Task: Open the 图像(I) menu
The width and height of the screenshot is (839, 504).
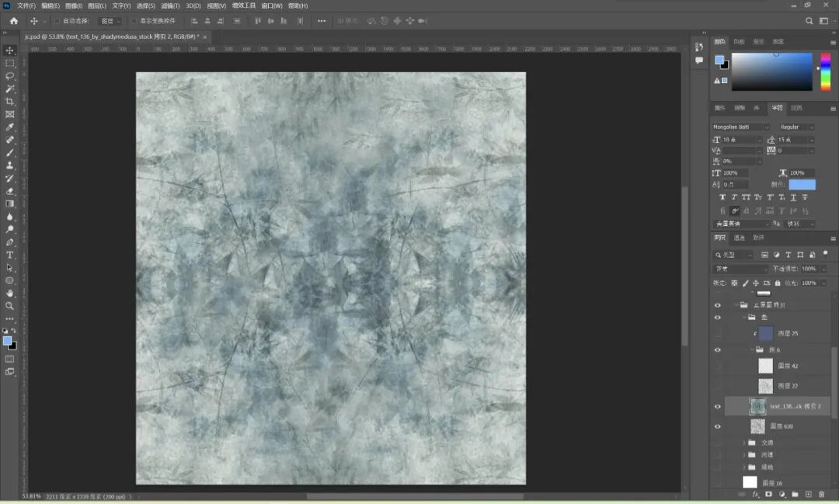Action: (x=74, y=6)
